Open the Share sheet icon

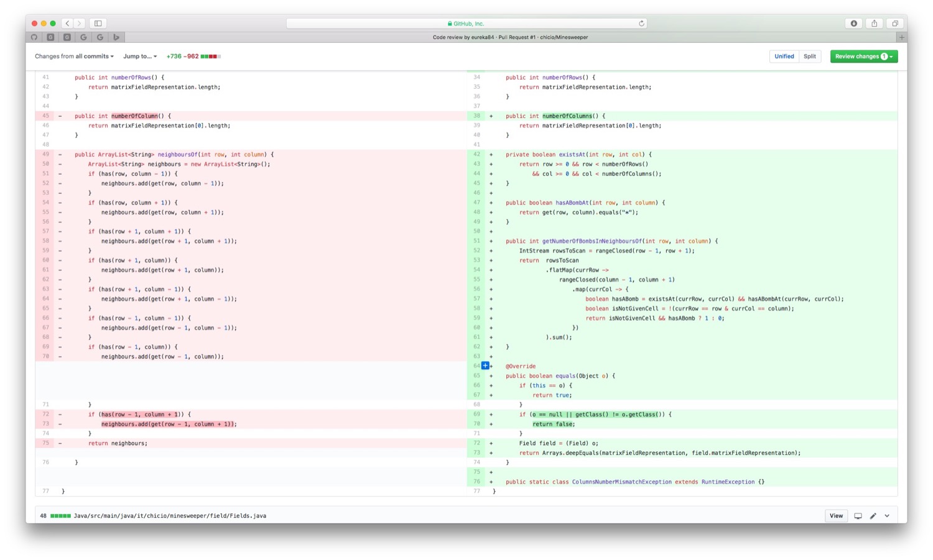pyautogui.click(x=874, y=24)
